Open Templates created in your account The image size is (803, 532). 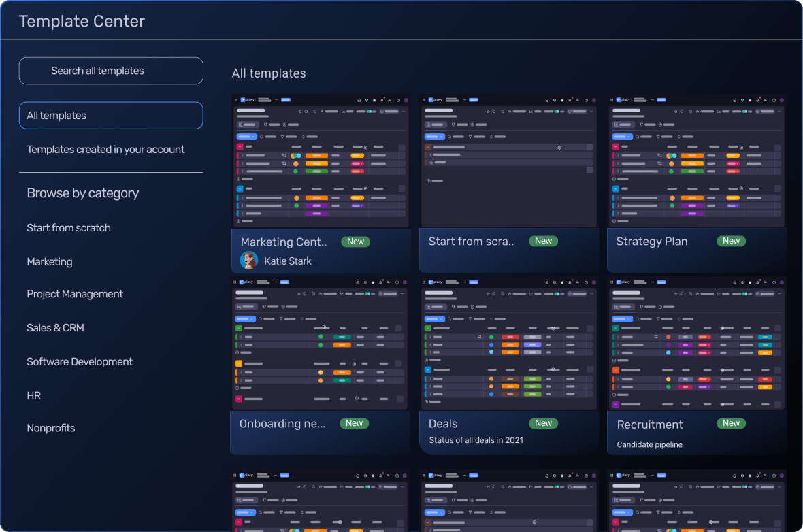105,150
